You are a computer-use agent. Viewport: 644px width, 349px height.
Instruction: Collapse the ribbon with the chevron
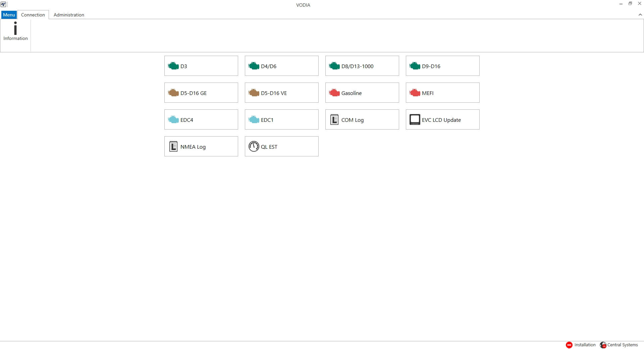point(640,15)
